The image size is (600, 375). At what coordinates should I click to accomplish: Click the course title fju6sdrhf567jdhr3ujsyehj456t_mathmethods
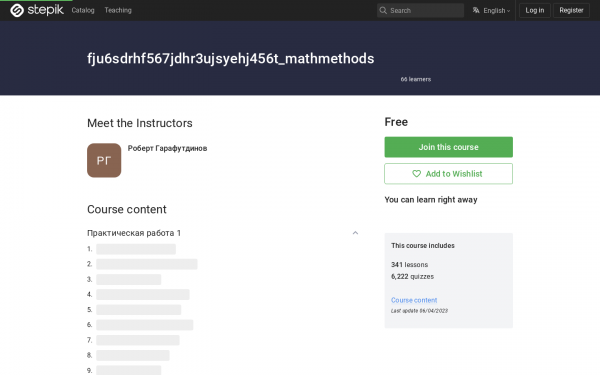click(230, 59)
